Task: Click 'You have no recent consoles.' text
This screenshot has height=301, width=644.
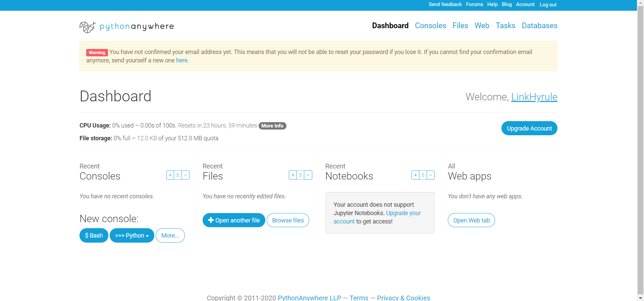Action: (x=117, y=196)
